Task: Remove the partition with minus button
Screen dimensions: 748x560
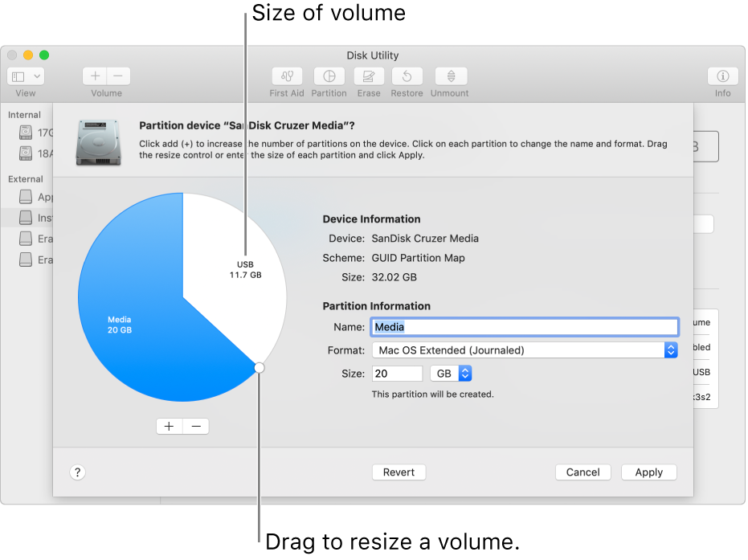Action: 196,426
